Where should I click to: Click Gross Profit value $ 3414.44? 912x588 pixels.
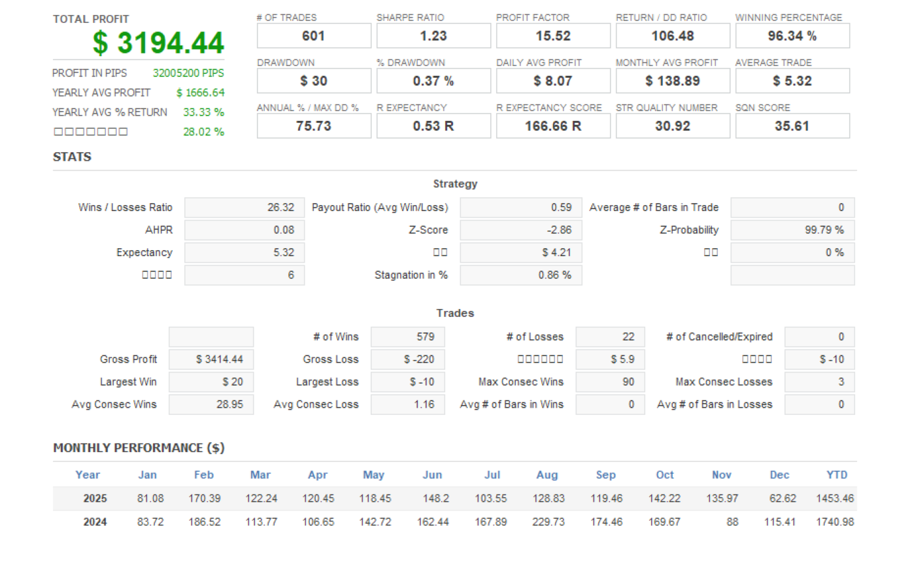[x=211, y=359]
